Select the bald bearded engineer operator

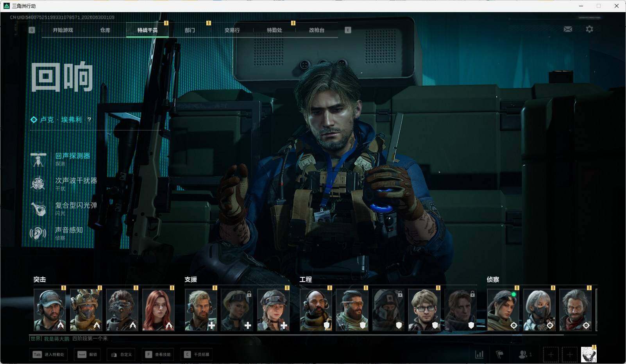click(316, 310)
